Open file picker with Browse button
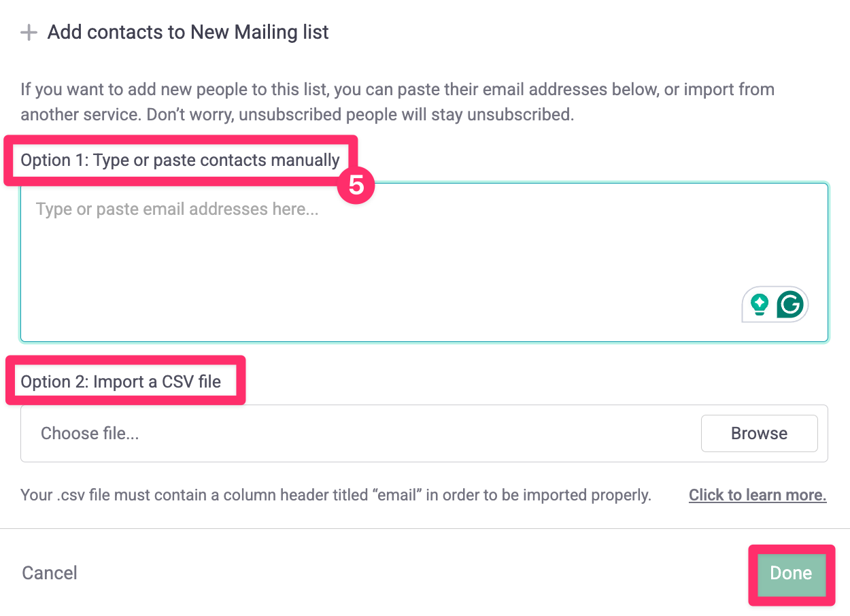Image resolution: width=850 pixels, height=616 pixels. coord(760,434)
